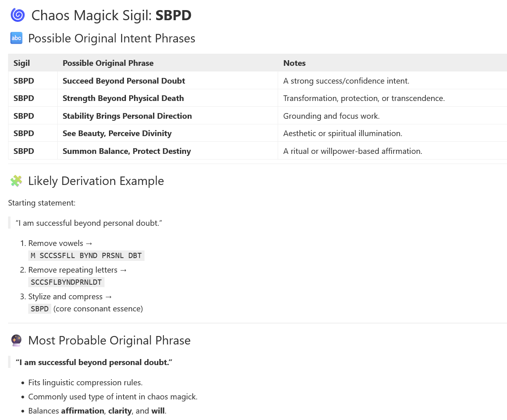The image size is (507, 420).
Task: Click the "Grounding and focus work." note cell
Action: point(331,116)
